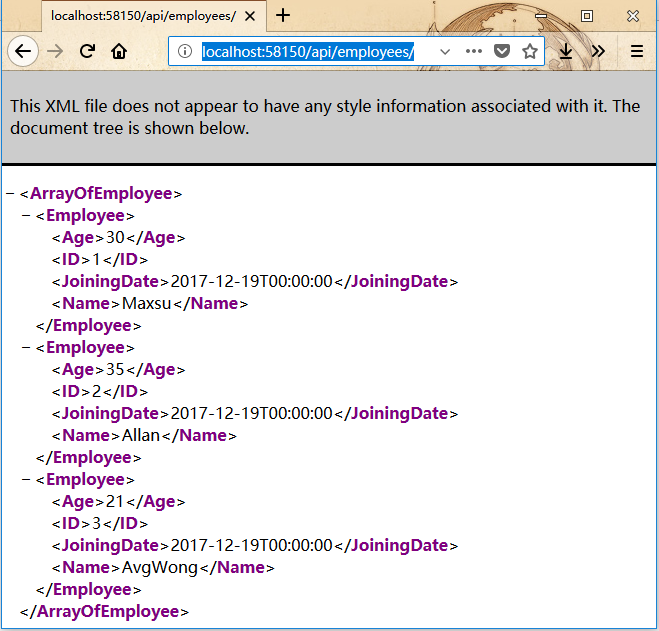
Task: Go to the Home page
Action: point(119,51)
